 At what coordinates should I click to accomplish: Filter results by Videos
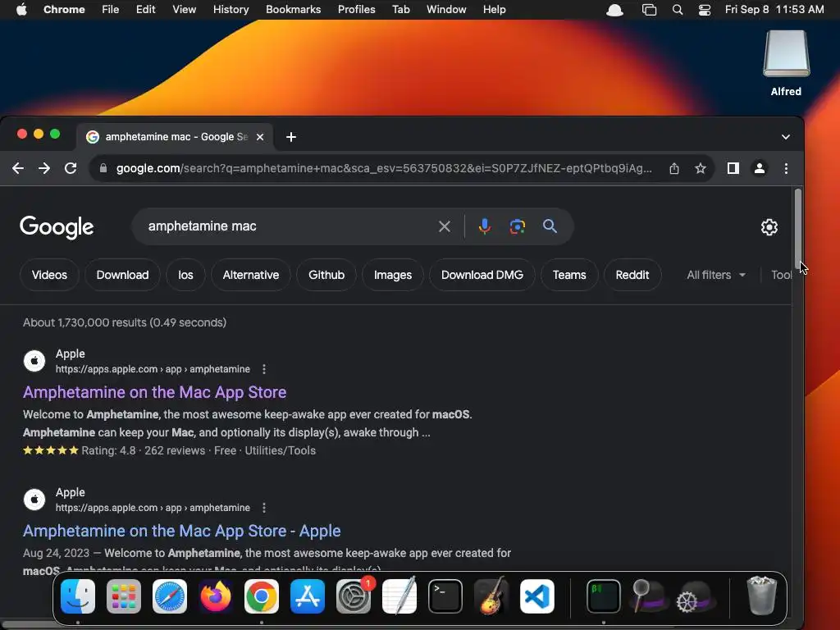click(x=49, y=275)
